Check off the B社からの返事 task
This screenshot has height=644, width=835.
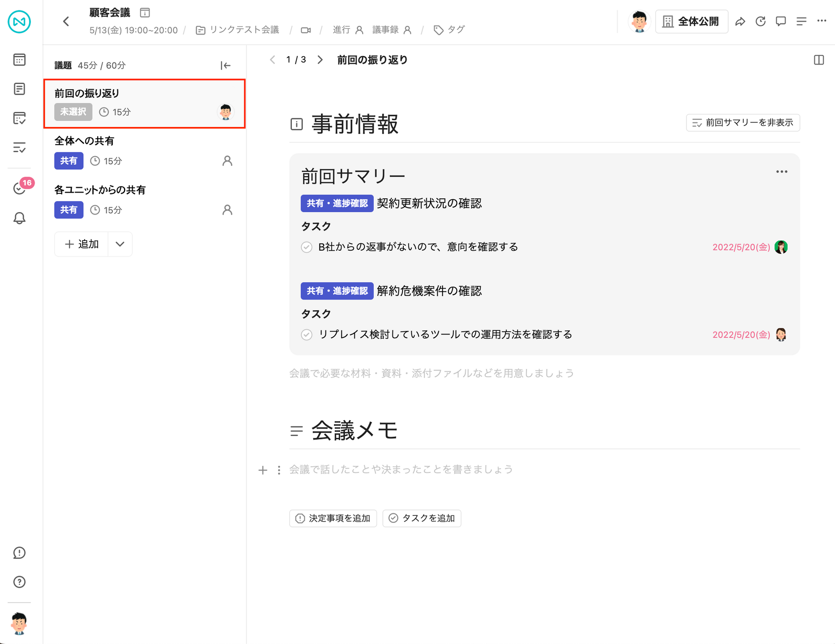click(x=306, y=247)
